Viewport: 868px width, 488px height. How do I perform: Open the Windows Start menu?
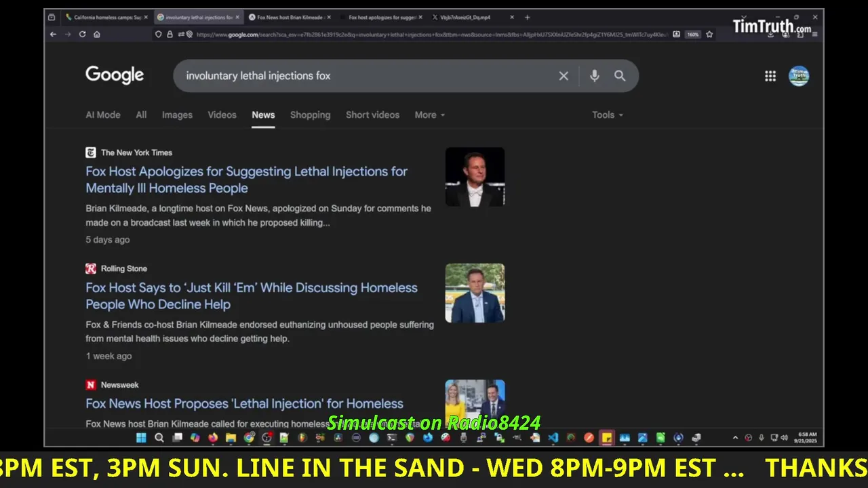click(x=141, y=438)
